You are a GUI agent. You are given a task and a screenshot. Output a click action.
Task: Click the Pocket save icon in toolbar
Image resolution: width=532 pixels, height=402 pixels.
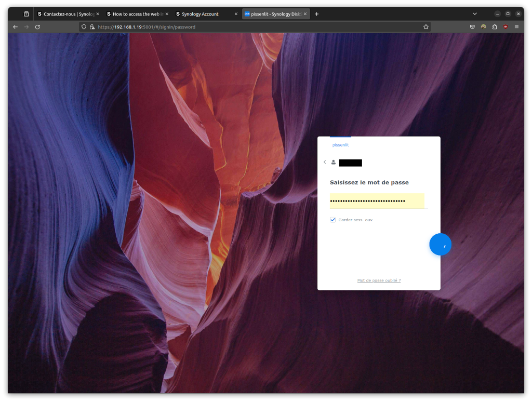point(472,26)
